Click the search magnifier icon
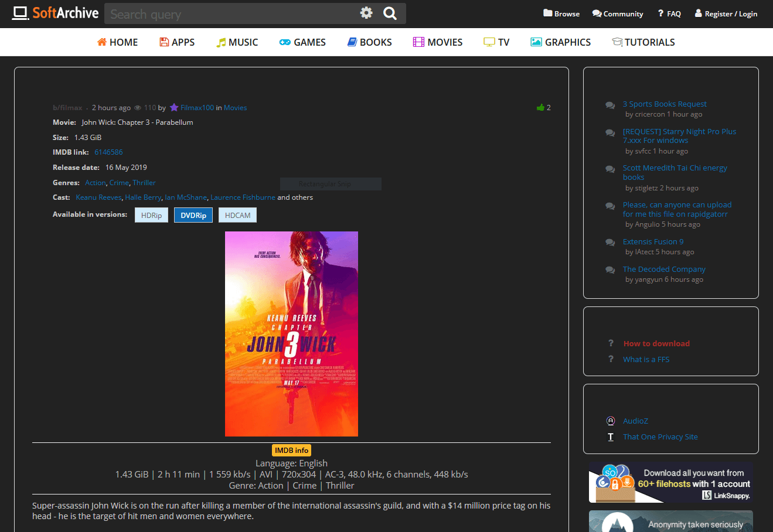The image size is (773, 532). coord(390,13)
